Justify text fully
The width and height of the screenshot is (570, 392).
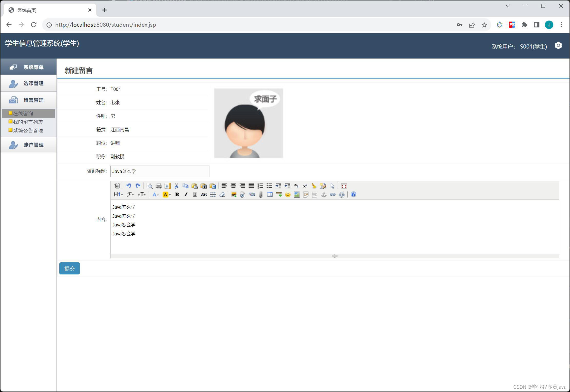point(251,186)
